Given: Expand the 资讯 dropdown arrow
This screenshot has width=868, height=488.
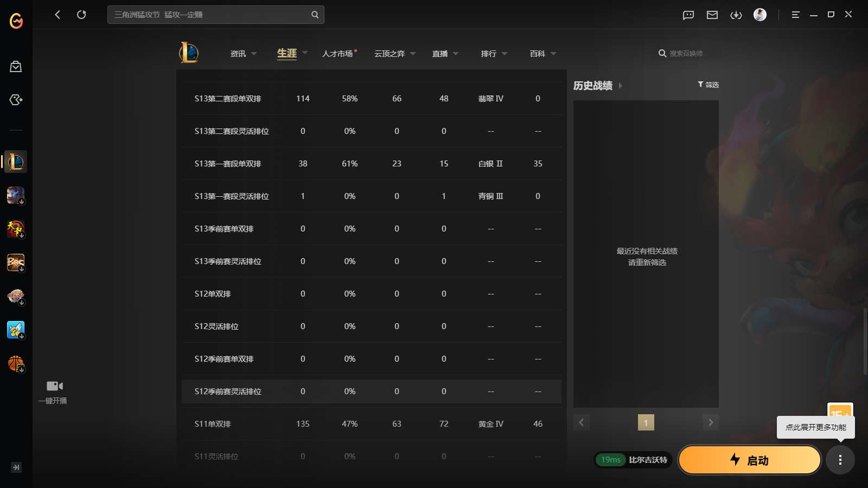Looking at the screenshot, I should point(254,54).
